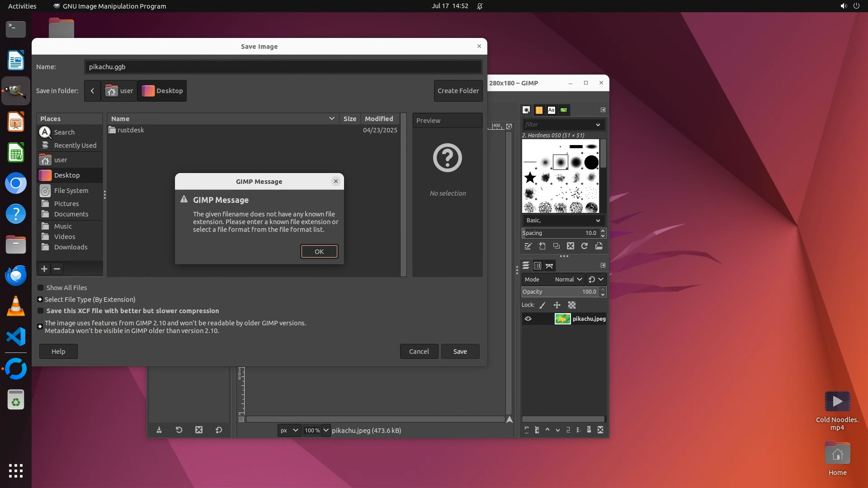Hide the pikachu.jpeg layer with eye icon
868x488 pixels.
528,319
